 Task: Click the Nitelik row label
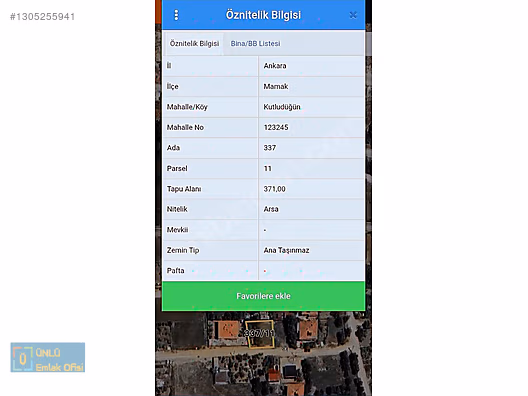(177, 209)
